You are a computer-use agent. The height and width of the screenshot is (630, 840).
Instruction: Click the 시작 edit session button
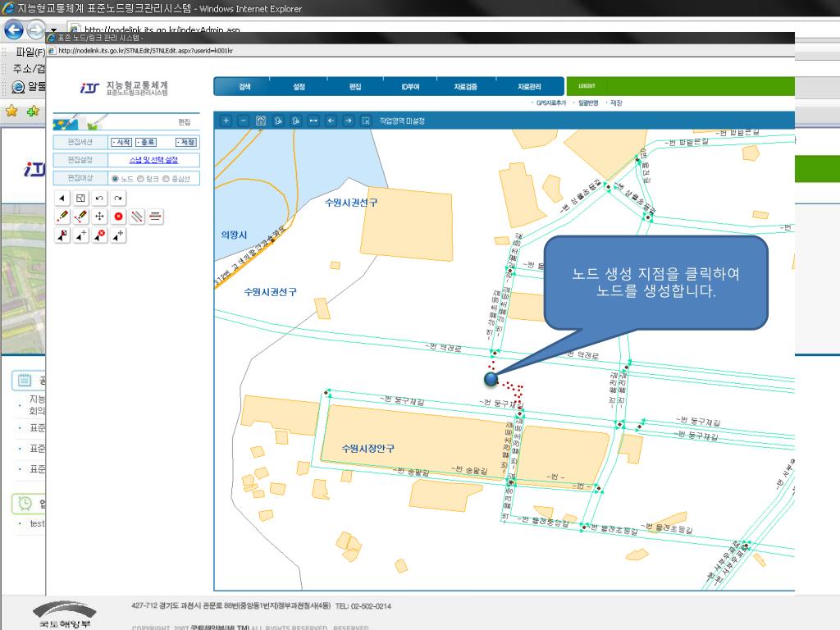tap(121, 142)
